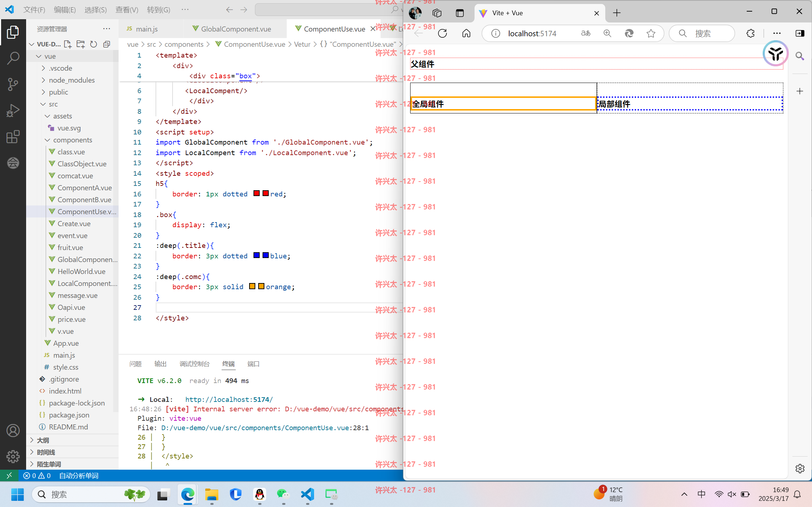Go to the browser home page

[x=466, y=33]
